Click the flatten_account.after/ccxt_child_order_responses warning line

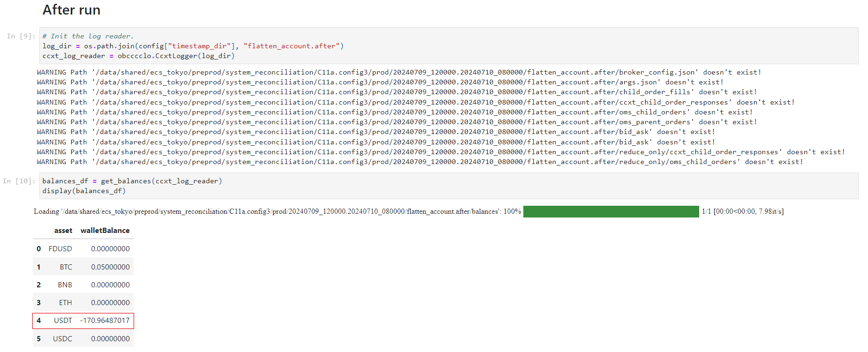pos(416,102)
